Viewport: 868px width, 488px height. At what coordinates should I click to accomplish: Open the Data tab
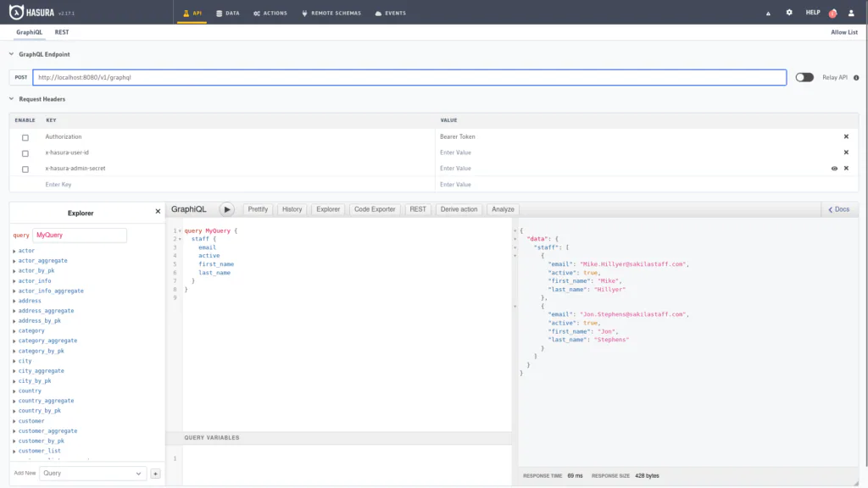tap(227, 13)
